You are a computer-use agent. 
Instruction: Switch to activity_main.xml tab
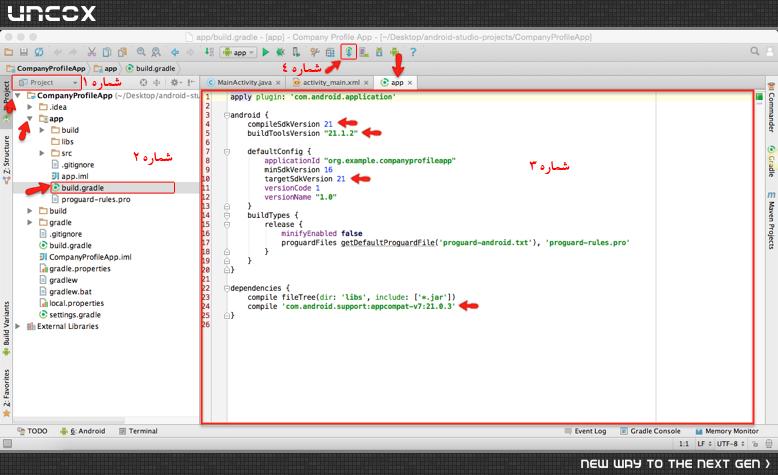[330, 82]
